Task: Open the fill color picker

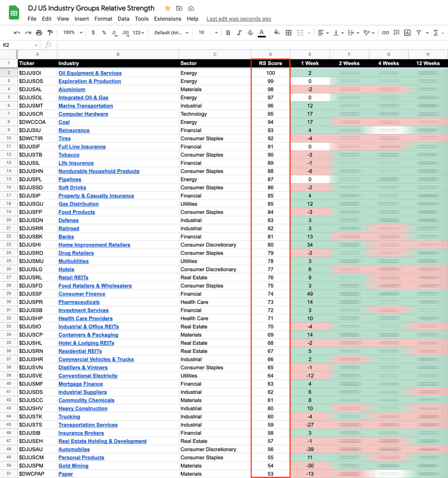Action: 277,33
